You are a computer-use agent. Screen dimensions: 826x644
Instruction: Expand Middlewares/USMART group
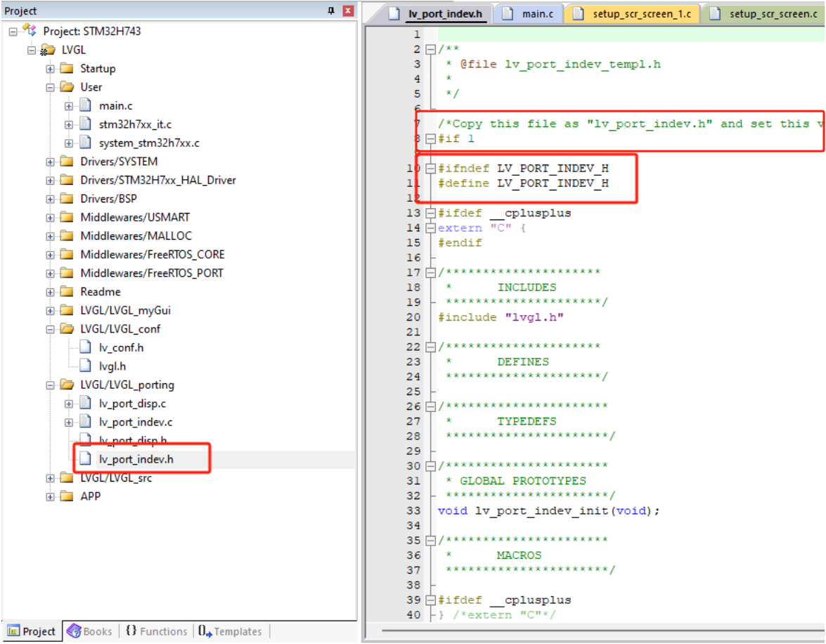click(50, 218)
